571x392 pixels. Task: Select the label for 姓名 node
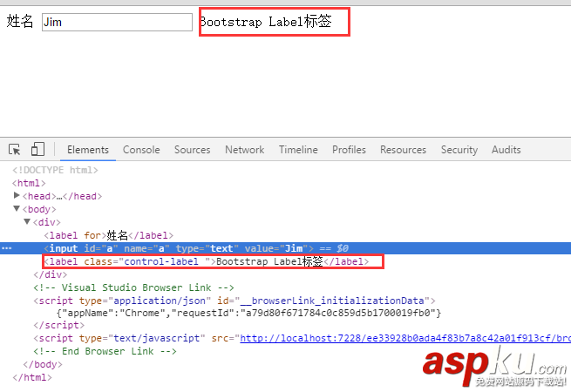point(108,235)
